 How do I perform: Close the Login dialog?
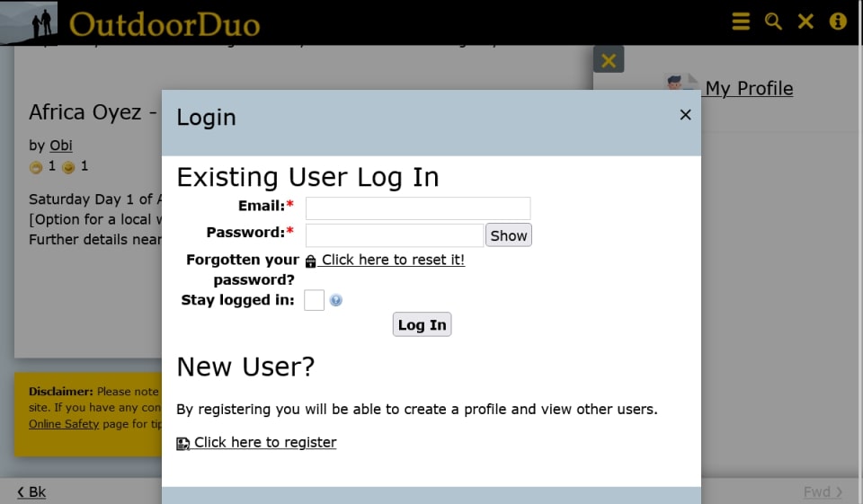[685, 114]
